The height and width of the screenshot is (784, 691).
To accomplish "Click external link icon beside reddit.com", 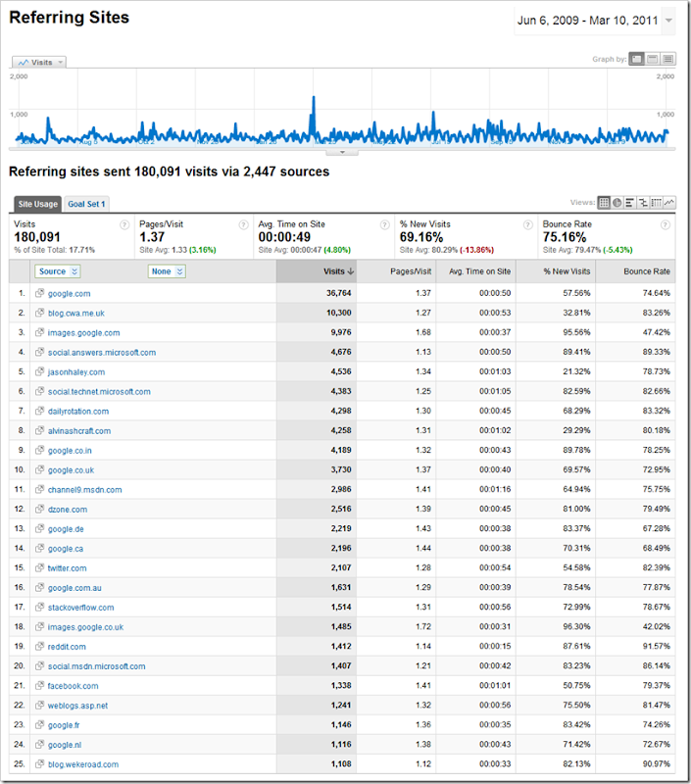I will click(x=39, y=646).
